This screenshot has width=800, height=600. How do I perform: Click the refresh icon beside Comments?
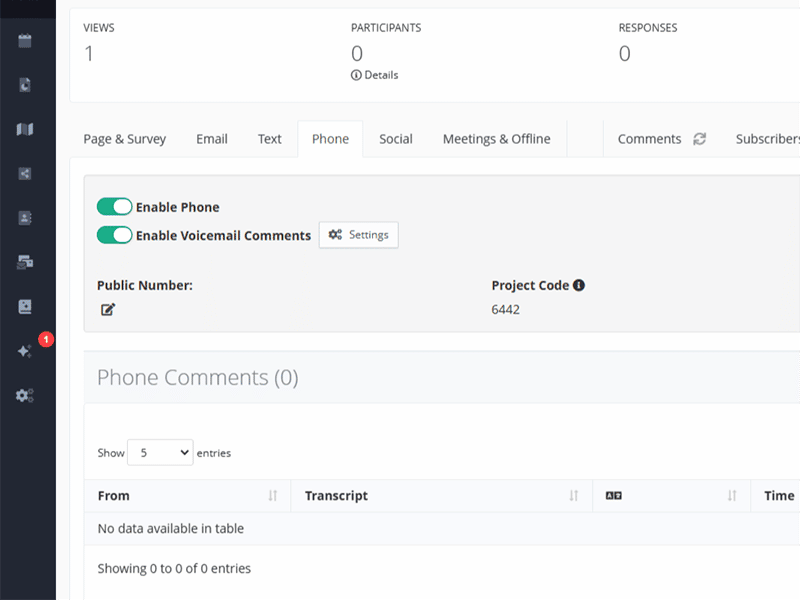[x=700, y=139]
